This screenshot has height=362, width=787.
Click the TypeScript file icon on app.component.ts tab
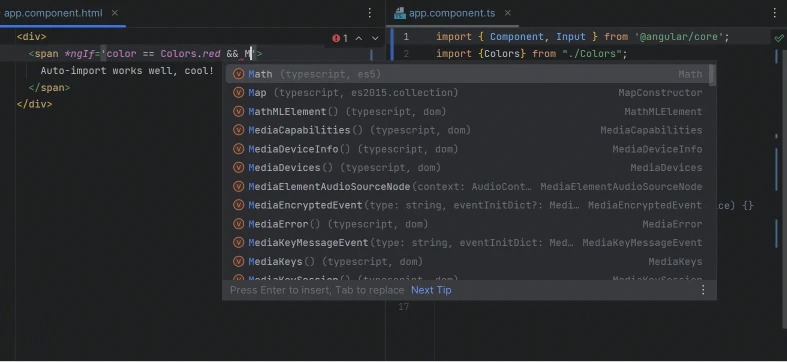pos(400,14)
